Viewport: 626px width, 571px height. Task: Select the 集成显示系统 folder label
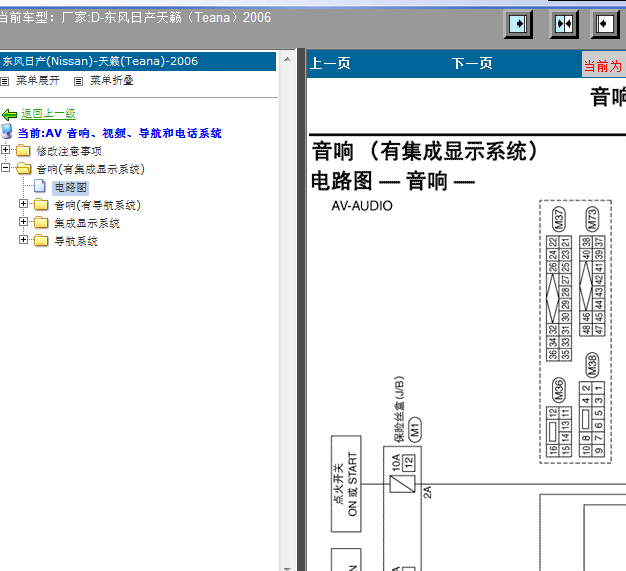click(87, 223)
